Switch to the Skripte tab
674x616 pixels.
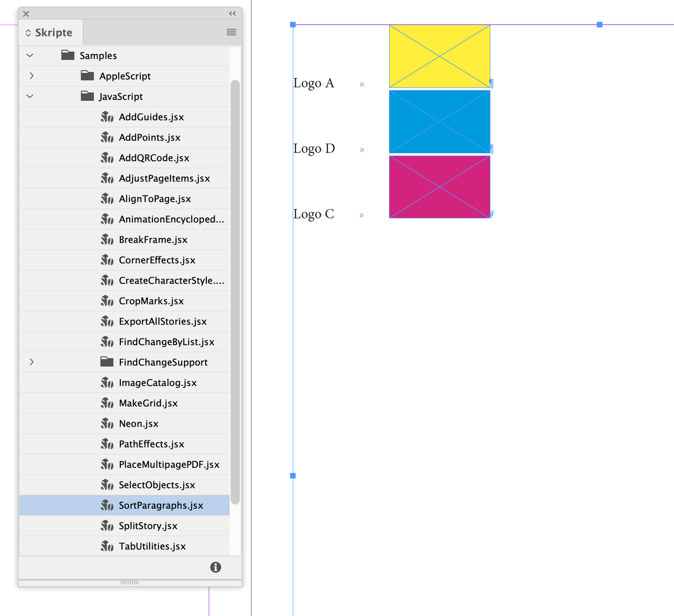tap(50, 32)
